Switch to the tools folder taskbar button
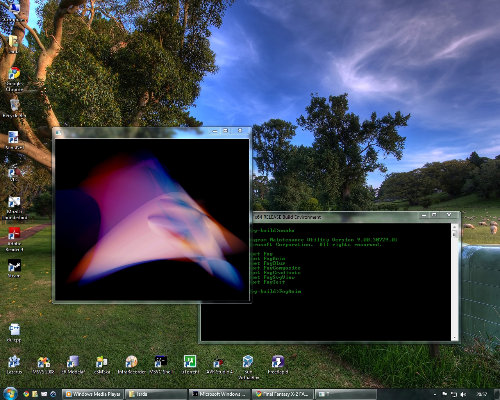Screen dimensions: 500x400 pyautogui.click(x=156, y=394)
